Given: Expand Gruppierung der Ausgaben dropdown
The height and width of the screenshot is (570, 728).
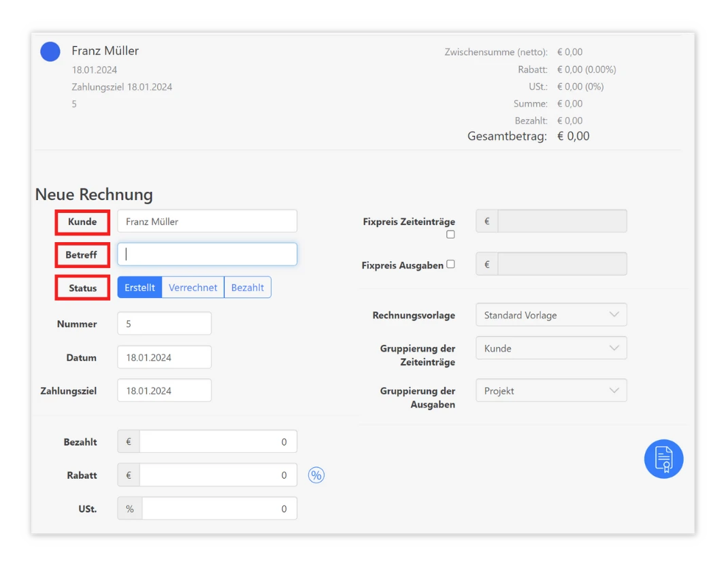Looking at the screenshot, I should point(551,391).
